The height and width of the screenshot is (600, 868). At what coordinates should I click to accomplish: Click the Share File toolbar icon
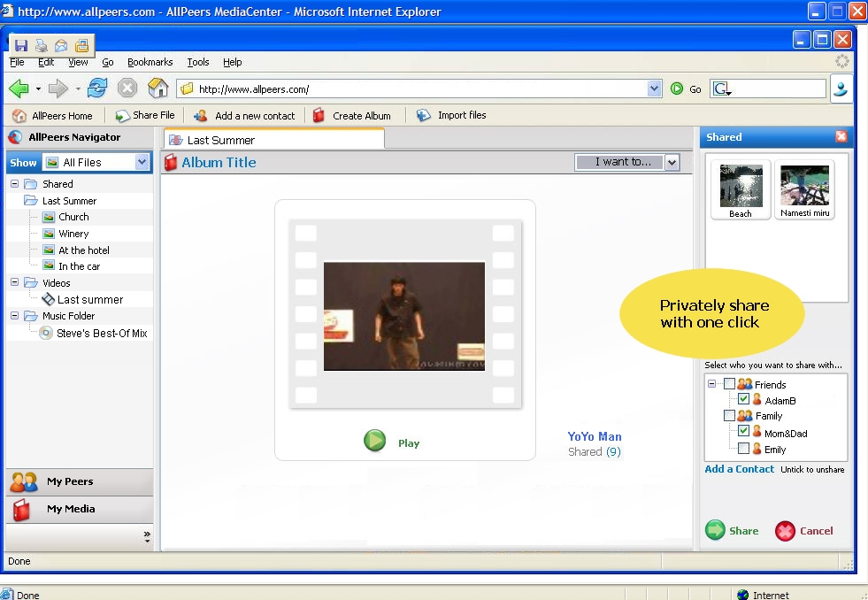[123, 115]
